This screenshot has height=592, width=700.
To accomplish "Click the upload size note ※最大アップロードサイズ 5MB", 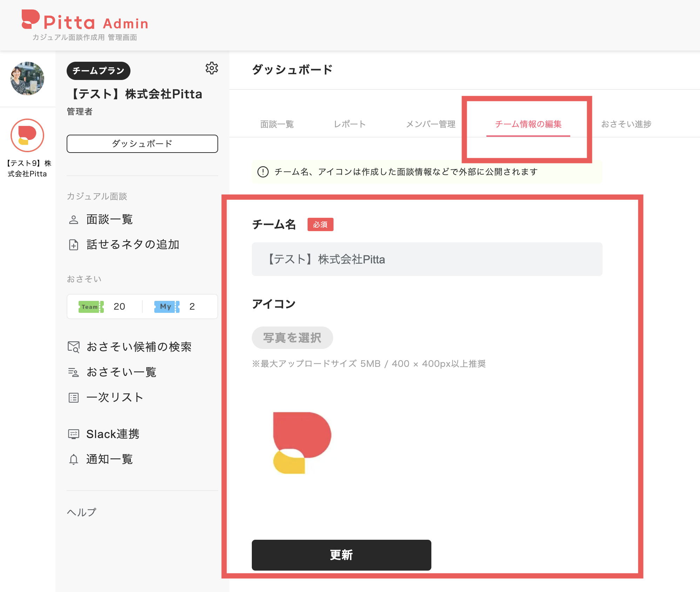I will (x=369, y=364).
